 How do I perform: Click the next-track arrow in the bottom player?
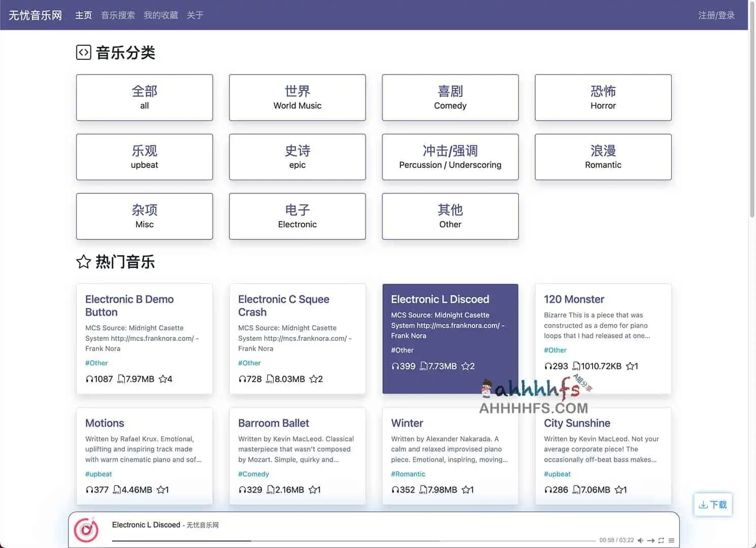(x=651, y=540)
